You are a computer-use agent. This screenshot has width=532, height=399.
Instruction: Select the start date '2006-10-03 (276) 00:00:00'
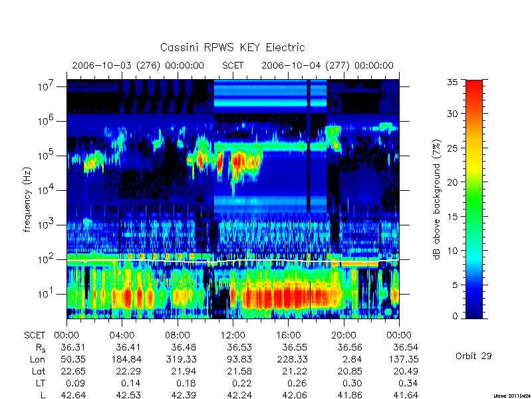point(138,65)
